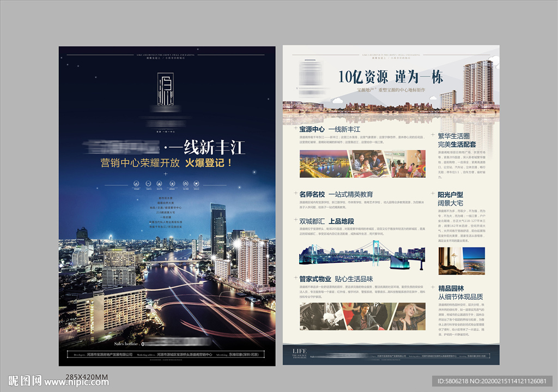
Task: Click the 精品园林 heading text
Action: coord(451,288)
